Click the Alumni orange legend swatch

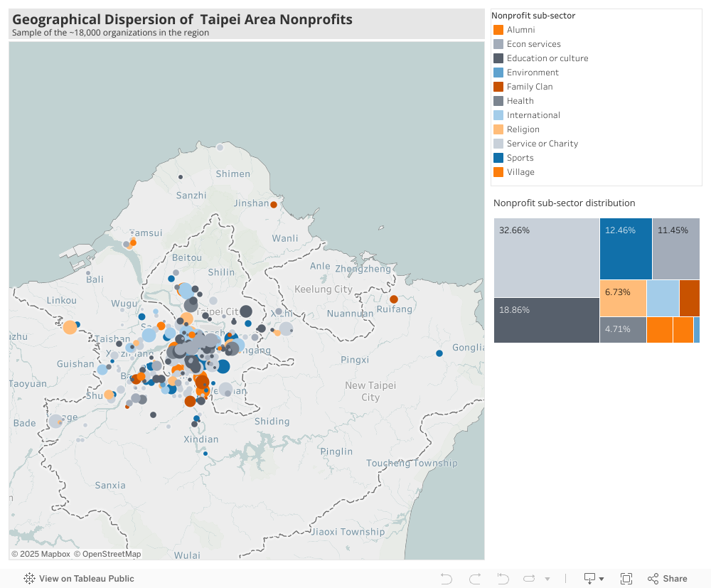[498, 30]
